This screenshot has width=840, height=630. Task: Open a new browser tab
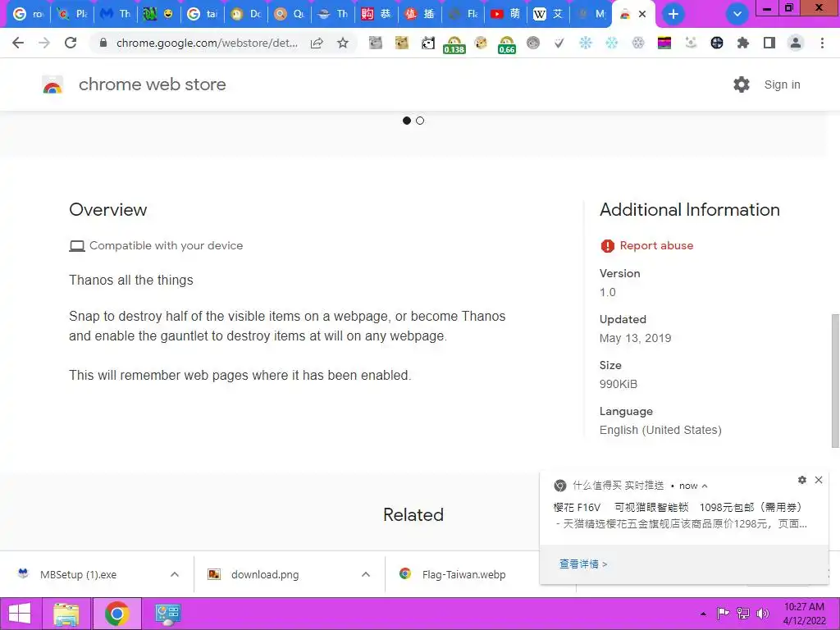tap(673, 14)
